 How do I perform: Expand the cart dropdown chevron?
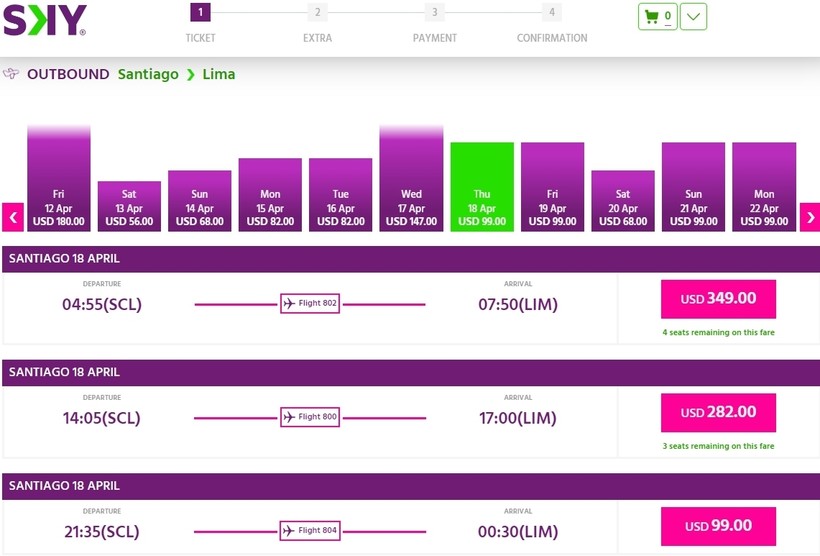coord(693,17)
